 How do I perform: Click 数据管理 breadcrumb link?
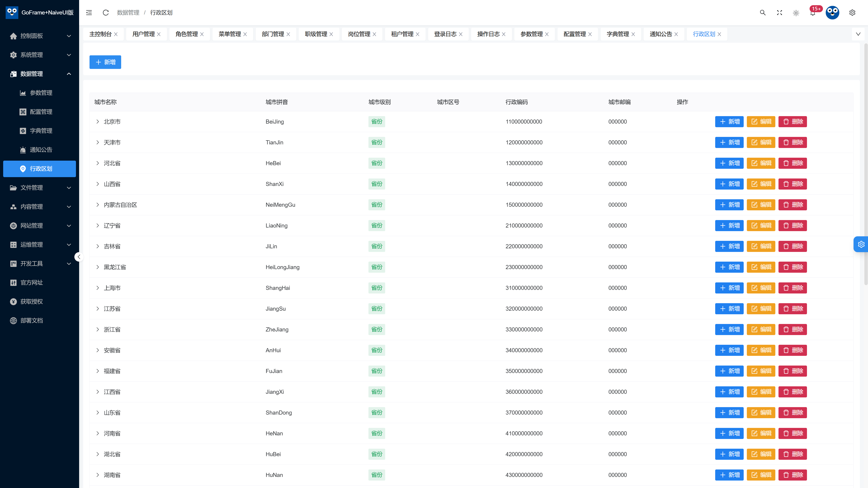pyautogui.click(x=128, y=12)
